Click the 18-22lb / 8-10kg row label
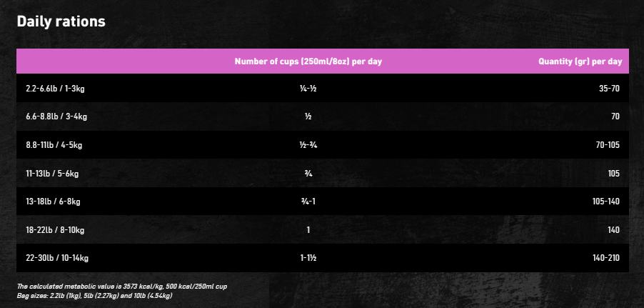This screenshot has width=644, height=308. [x=55, y=230]
